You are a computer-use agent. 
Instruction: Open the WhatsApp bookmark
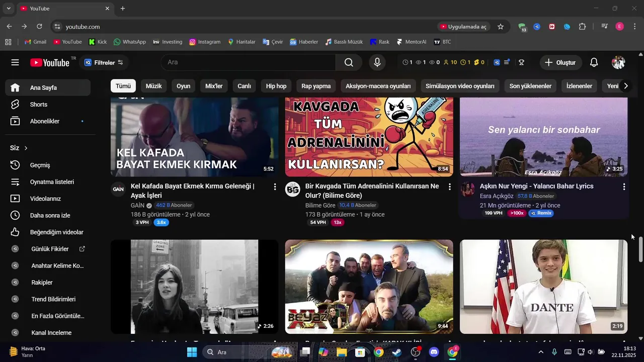pos(130,42)
